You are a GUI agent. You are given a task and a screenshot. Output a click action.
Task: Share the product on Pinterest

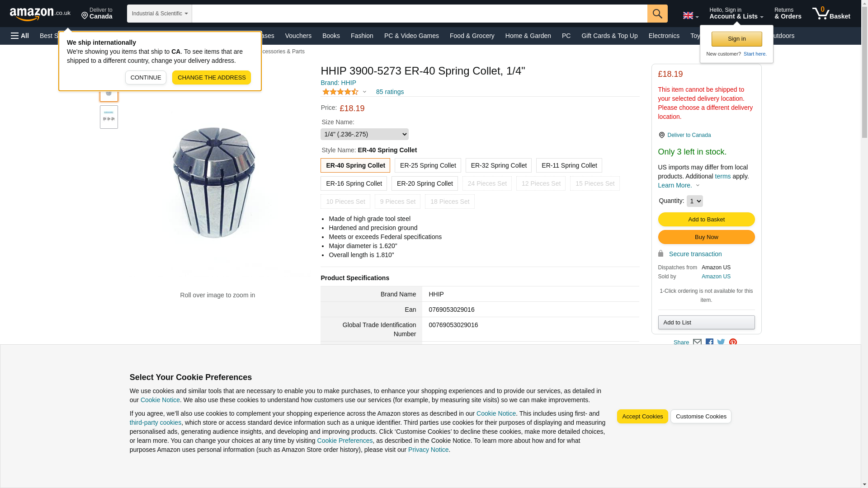(x=733, y=343)
